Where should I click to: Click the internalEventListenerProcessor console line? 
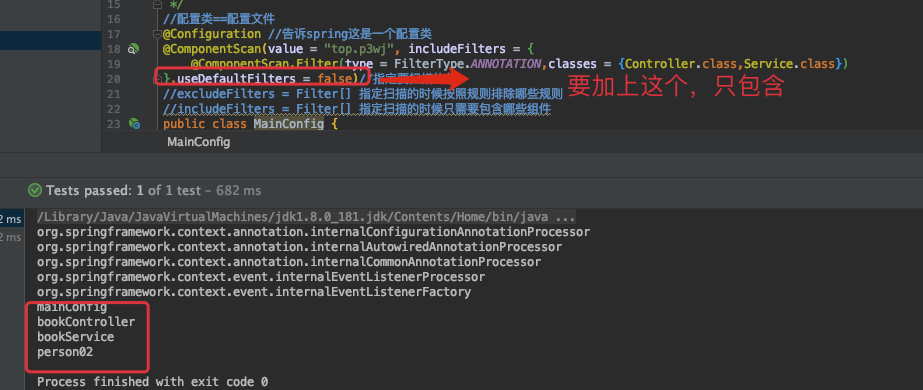coord(261,276)
